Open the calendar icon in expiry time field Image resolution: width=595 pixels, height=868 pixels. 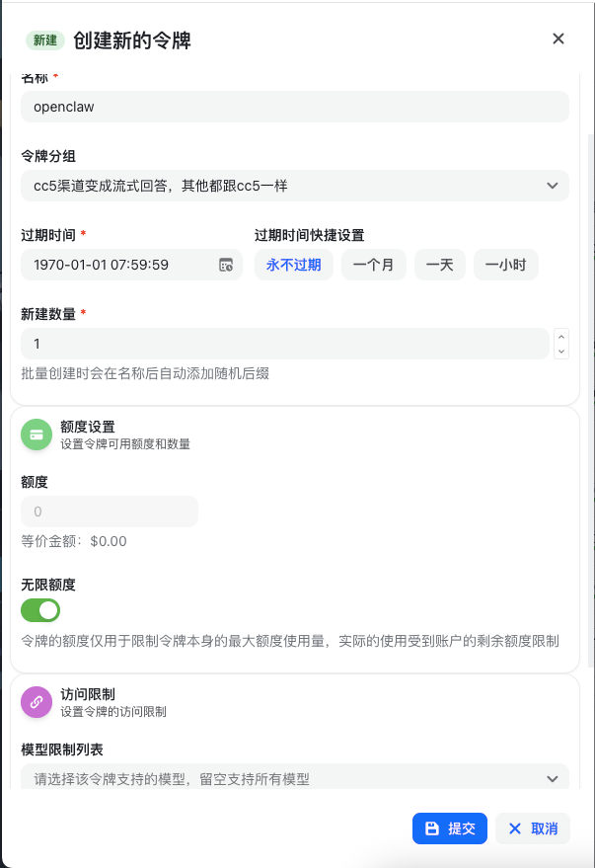(x=225, y=264)
